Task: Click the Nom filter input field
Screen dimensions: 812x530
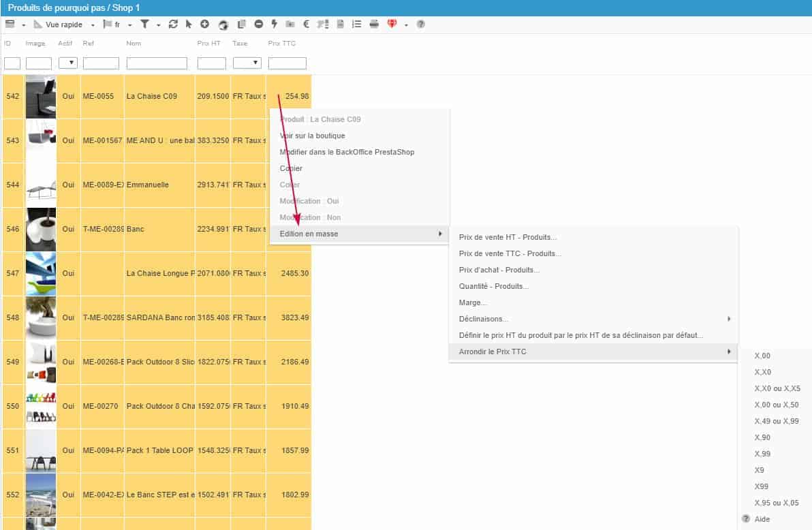Action: (157, 63)
